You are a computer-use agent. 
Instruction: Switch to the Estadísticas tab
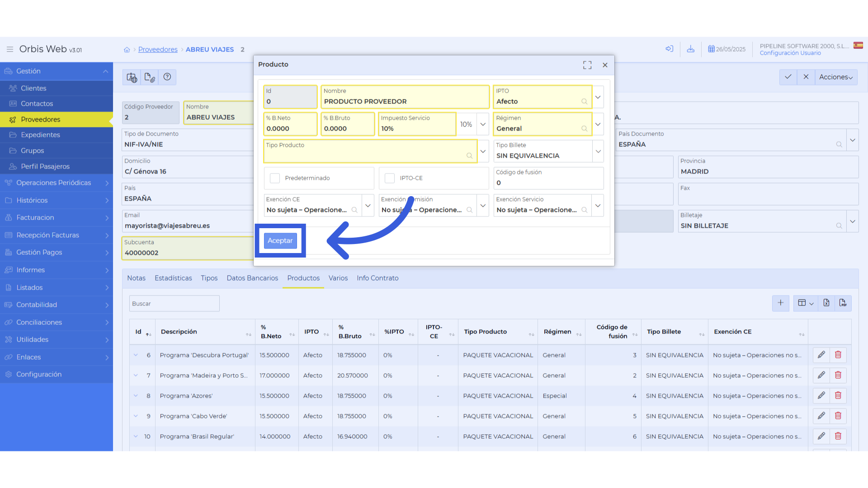(x=173, y=278)
